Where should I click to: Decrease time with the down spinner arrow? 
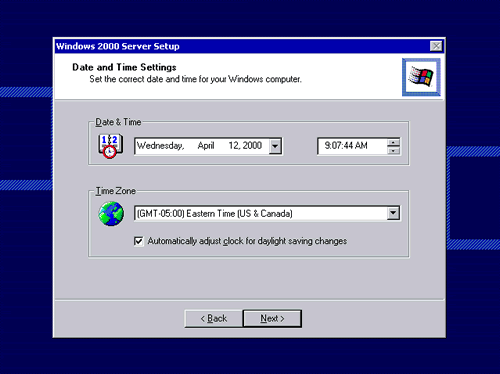coord(393,150)
